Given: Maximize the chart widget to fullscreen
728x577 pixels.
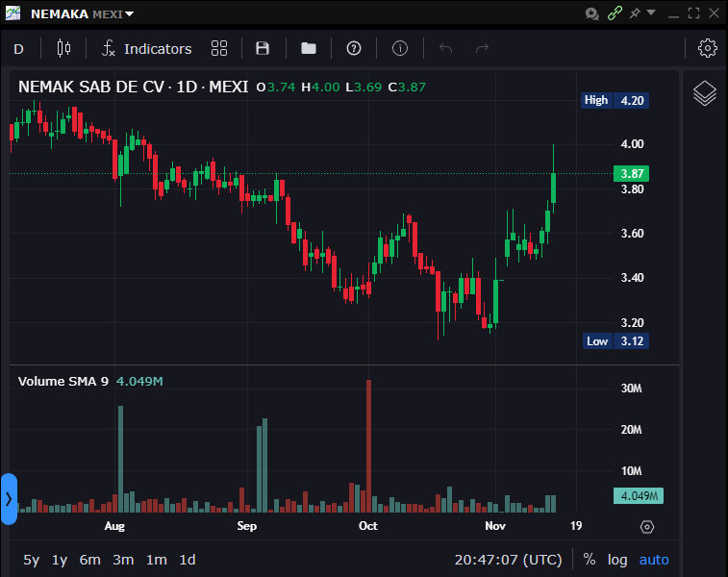Looking at the screenshot, I should pyautogui.click(x=693, y=13).
